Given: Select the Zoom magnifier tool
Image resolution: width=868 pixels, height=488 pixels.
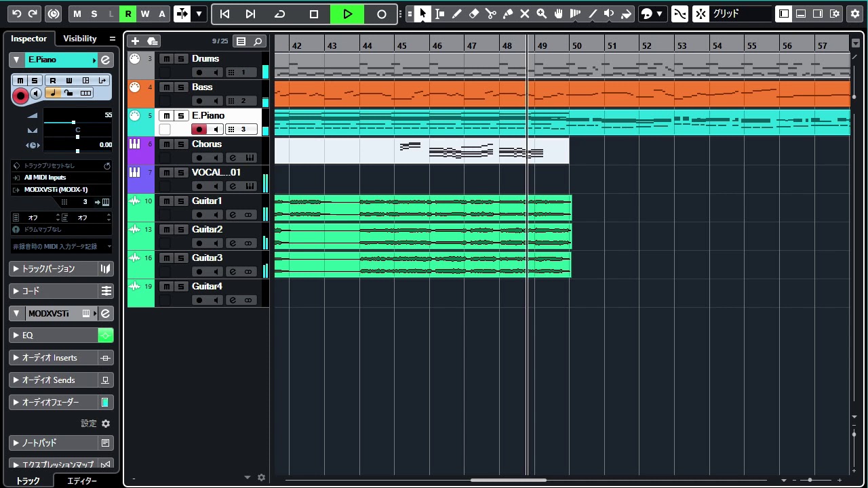Looking at the screenshot, I should coord(541,14).
